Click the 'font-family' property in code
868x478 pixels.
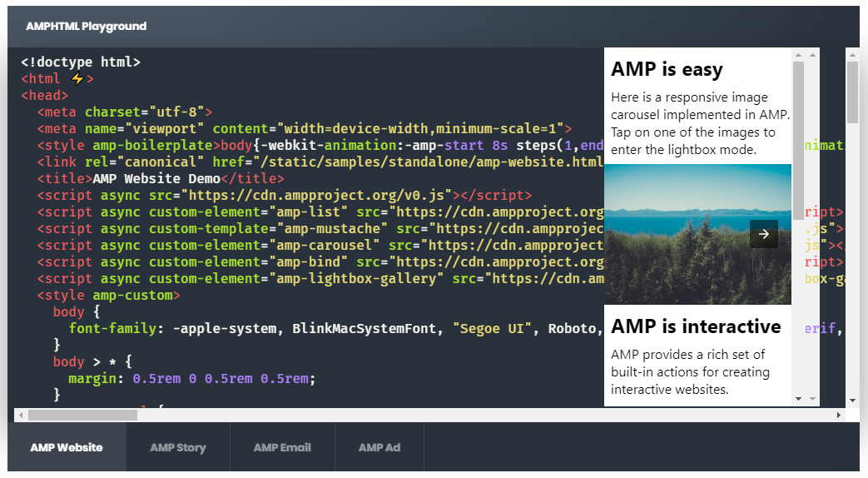113,328
